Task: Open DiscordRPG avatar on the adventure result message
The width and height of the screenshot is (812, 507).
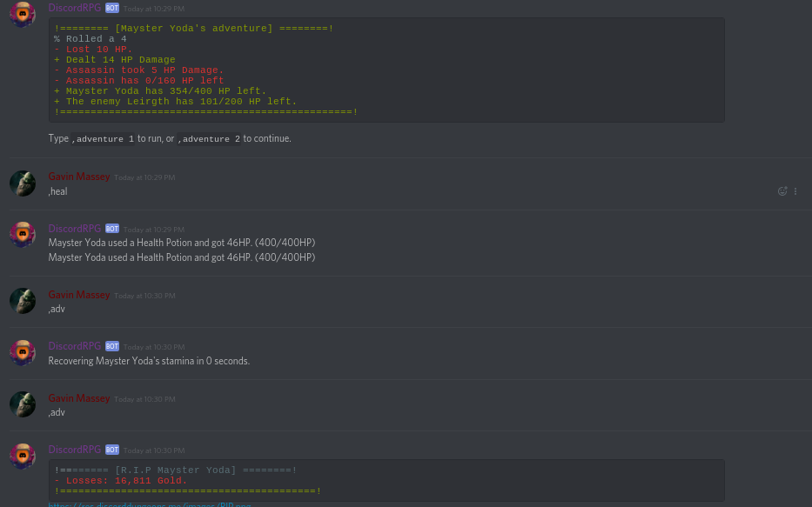Action: pyautogui.click(x=23, y=13)
